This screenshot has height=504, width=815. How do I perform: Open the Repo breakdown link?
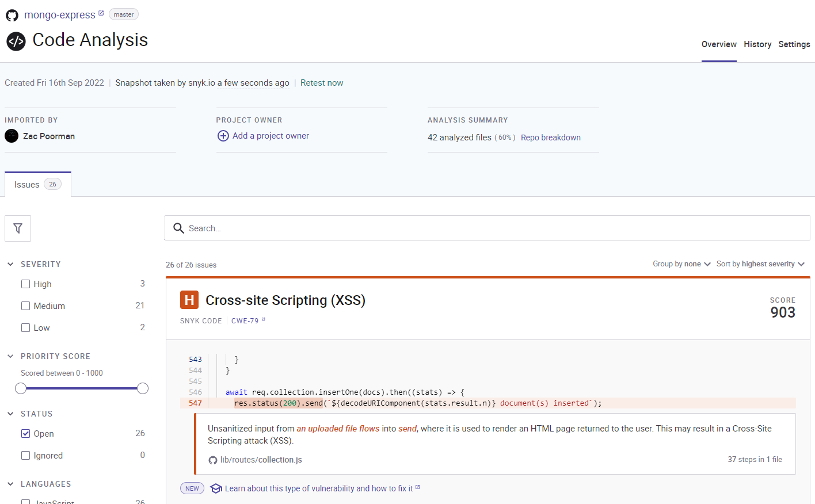pos(551,138)
